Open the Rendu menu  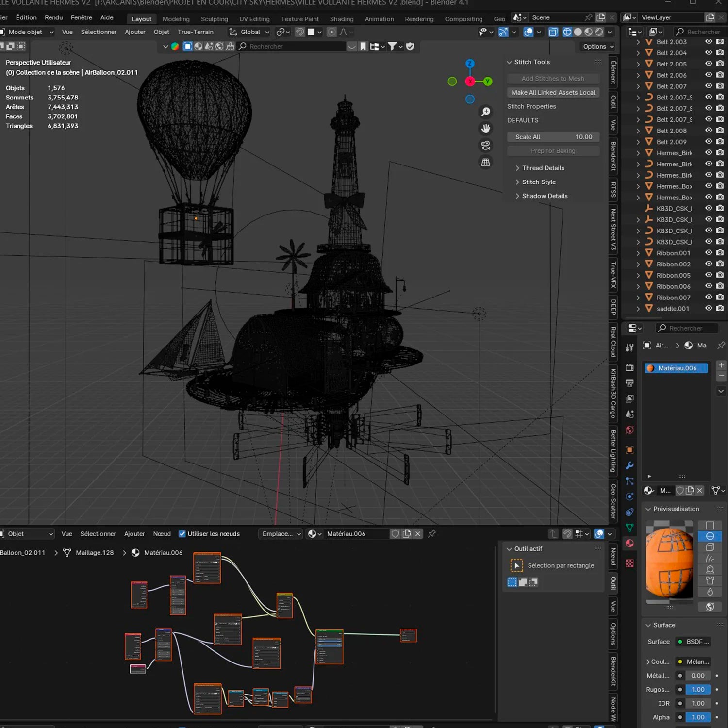53,17
